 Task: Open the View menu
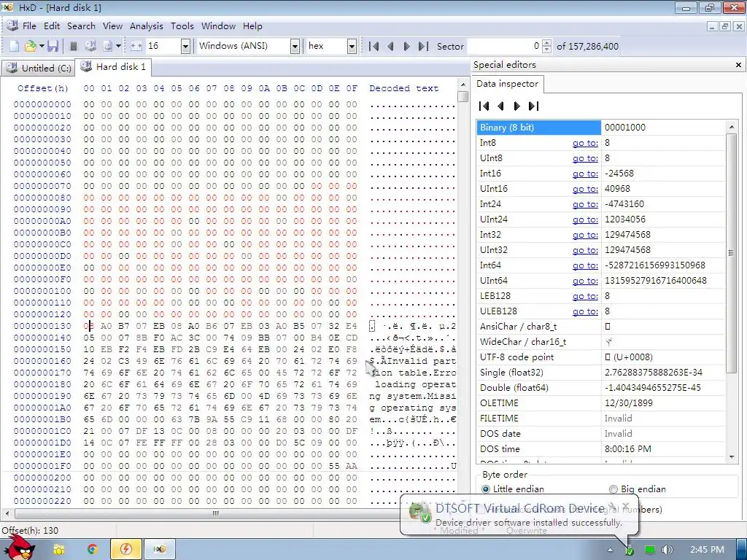click(x=112, y=26)
